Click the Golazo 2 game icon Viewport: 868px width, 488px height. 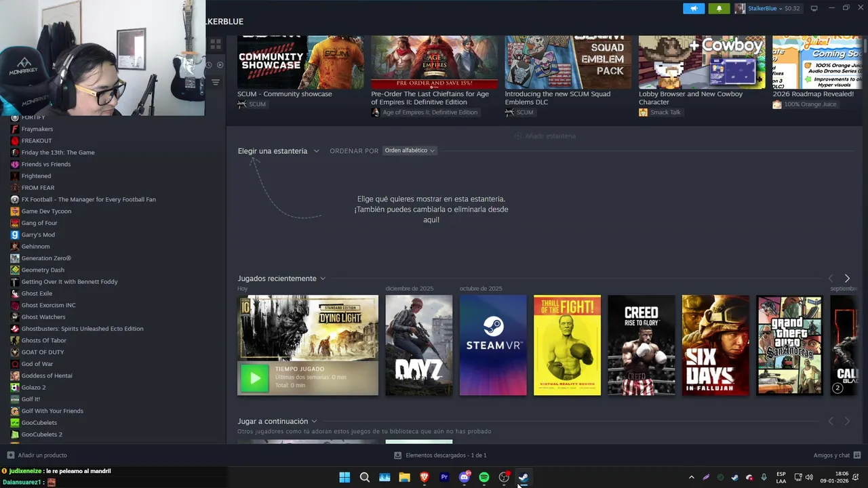pyautogui.click(x=15, y=387)
